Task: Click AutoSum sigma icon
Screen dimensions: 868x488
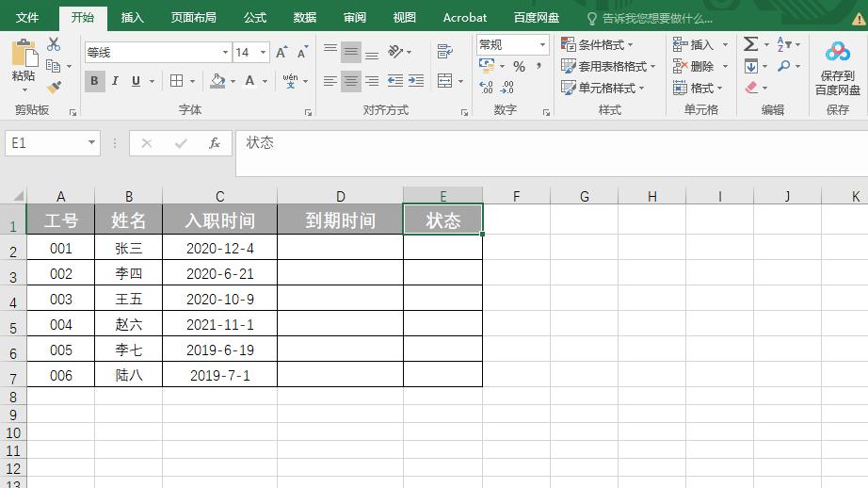Action: click(750, 43)
